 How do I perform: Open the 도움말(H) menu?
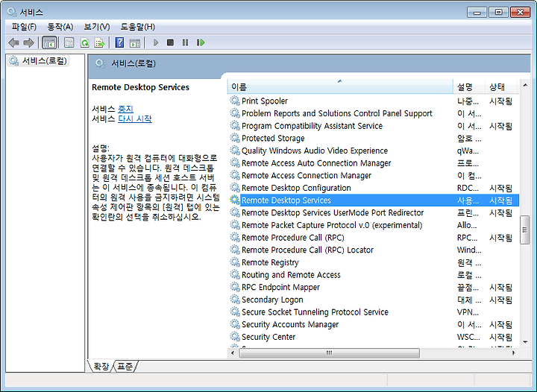(x=138, y=27)
